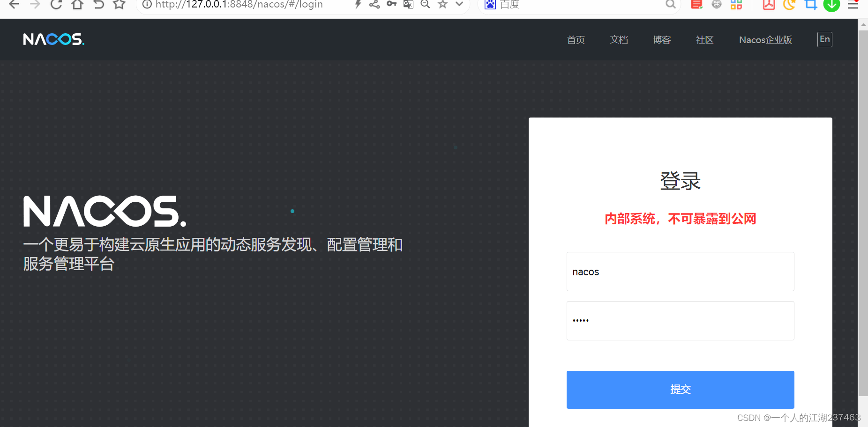Click the translate page icon
This screenshot has width=868, height=427.
pyautogui.click(x=408, y=4)
